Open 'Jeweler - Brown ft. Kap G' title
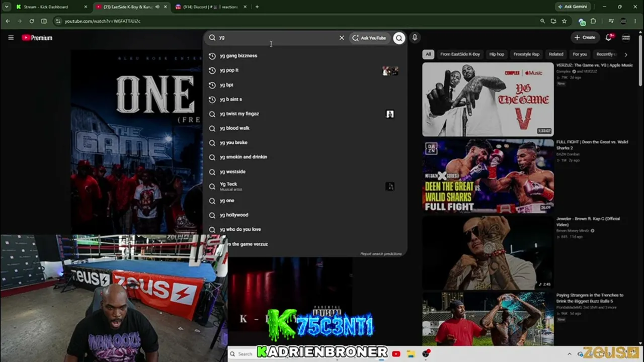The height and width of the screenshot is (362, 644). coord(588,221)
